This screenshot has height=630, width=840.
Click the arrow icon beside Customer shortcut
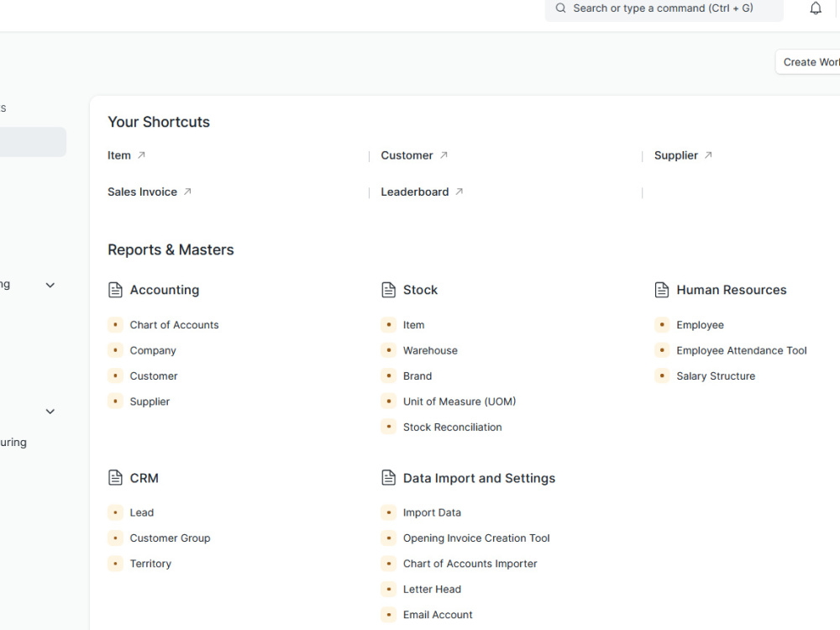pos(444,155)
